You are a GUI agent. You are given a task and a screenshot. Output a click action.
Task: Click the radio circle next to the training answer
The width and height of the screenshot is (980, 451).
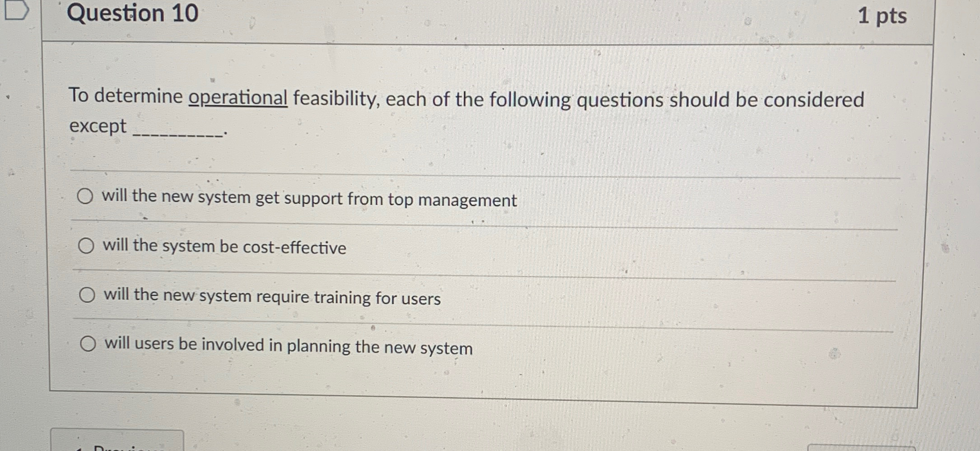(86, 296)
